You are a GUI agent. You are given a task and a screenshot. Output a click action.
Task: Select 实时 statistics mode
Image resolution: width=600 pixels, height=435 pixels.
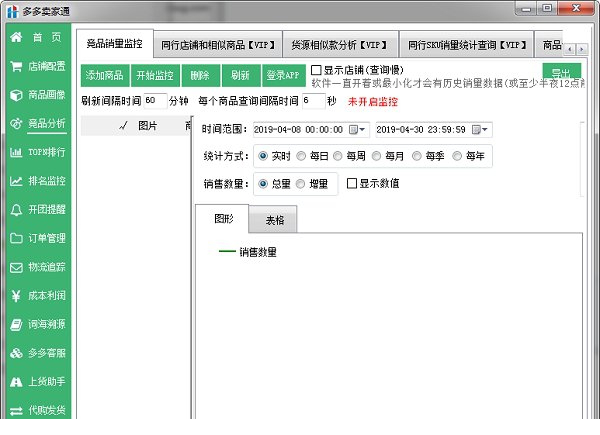263,156
